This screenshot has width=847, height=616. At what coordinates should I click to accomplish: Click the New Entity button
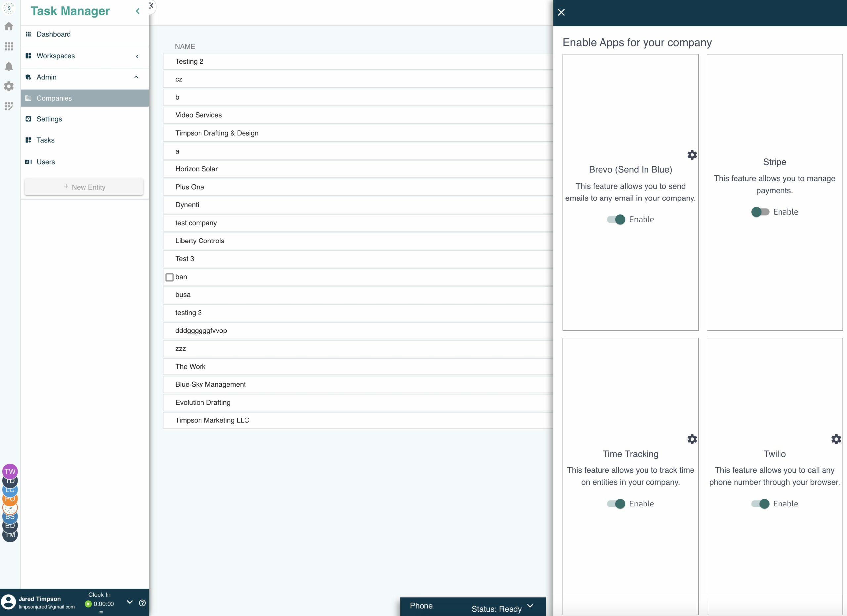point(84,187)
